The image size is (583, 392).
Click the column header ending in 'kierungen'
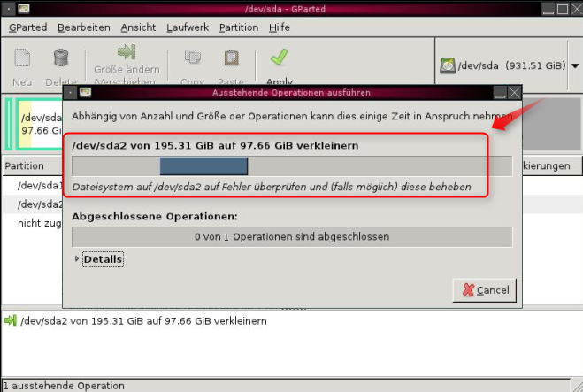click(551, 165)
